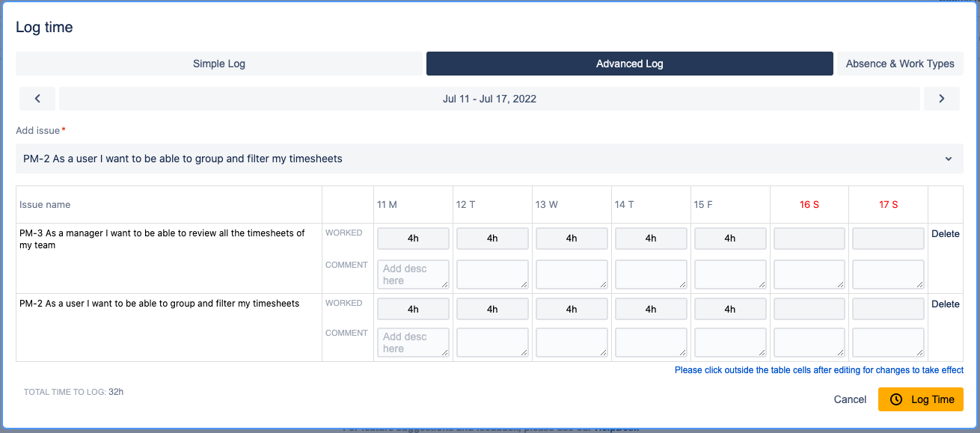
Task: Click PM-3 worked field for 16 S
Action: (809, 239)
